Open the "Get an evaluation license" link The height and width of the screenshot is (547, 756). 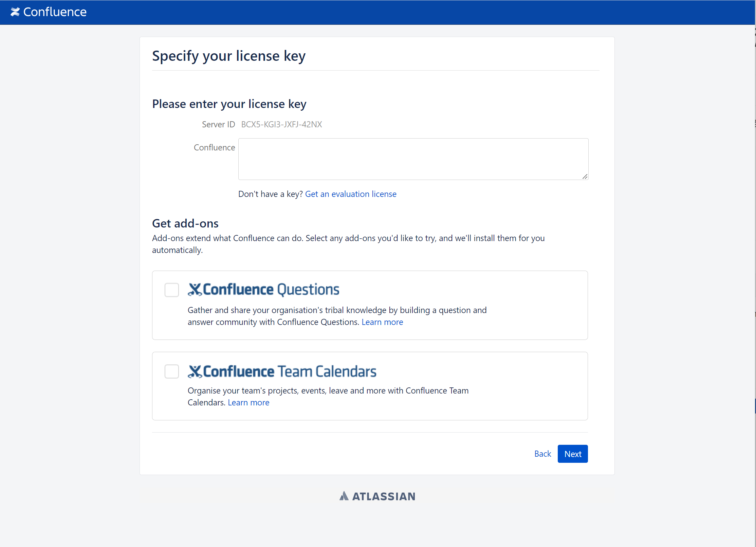[351, 194]
